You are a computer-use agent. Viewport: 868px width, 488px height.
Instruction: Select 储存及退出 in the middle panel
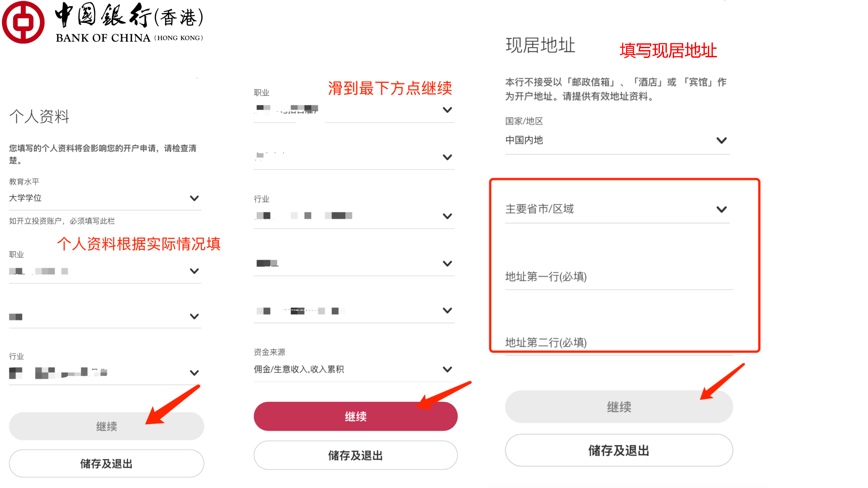(355, 455)
